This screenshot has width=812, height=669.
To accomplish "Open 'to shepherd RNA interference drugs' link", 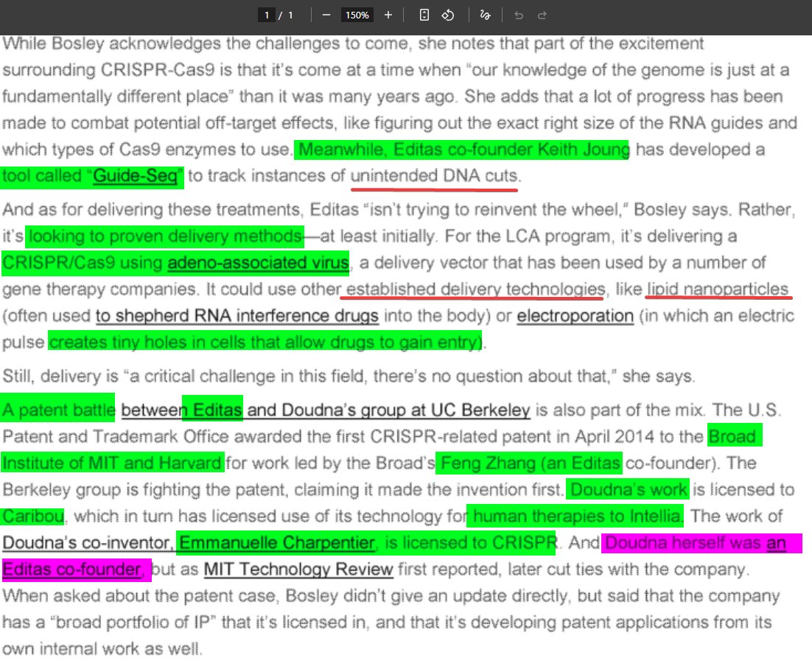I will coord(237,315).
